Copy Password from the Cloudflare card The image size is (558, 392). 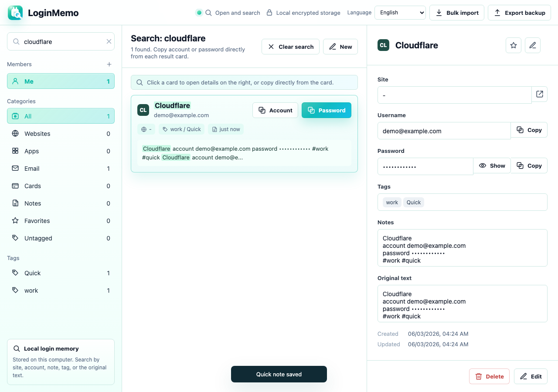[327, 110]
